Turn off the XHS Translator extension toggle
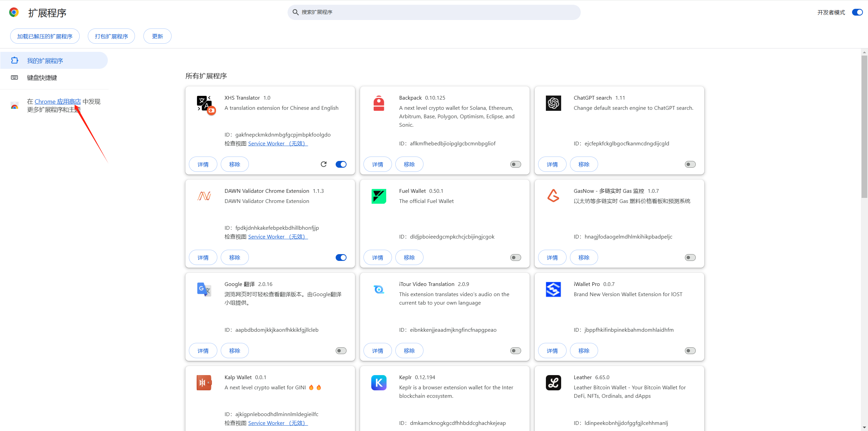Viewport: 868px width, 431px height. point(341,164)
